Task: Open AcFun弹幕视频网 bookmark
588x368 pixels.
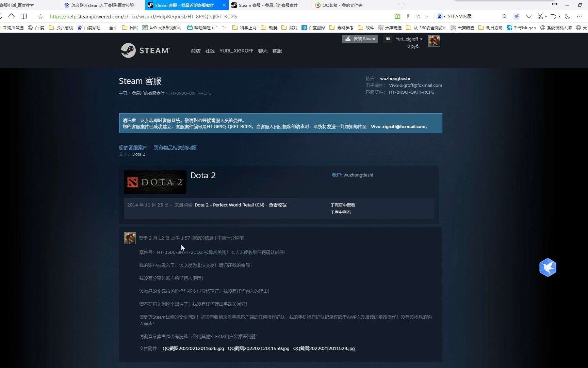Action: click(x=162, y=28)
